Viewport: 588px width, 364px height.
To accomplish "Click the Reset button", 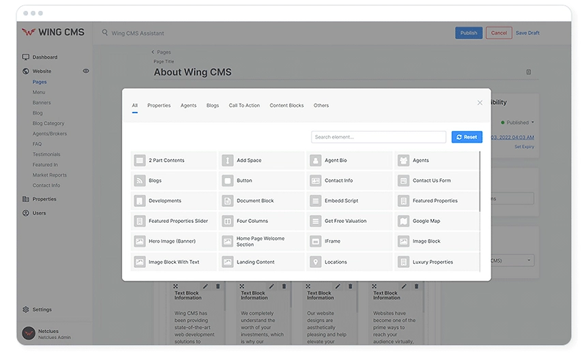I will click(x=467, y=137).
